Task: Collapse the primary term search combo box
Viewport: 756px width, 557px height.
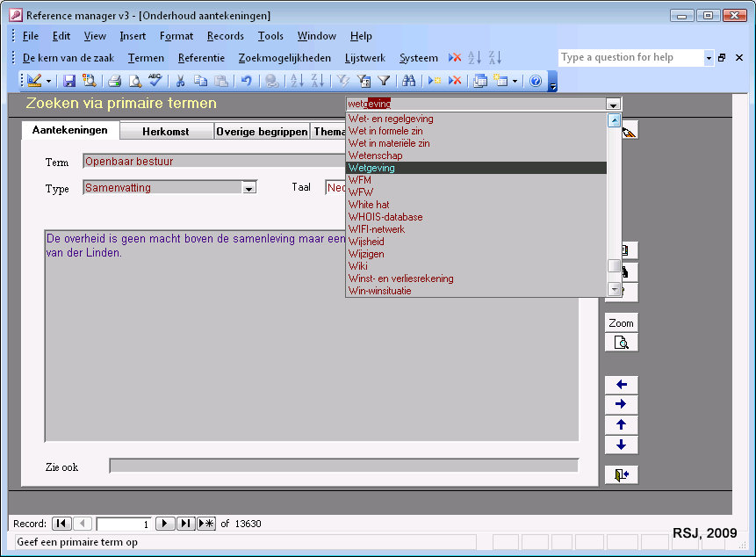Action: (x=613, y=104)
